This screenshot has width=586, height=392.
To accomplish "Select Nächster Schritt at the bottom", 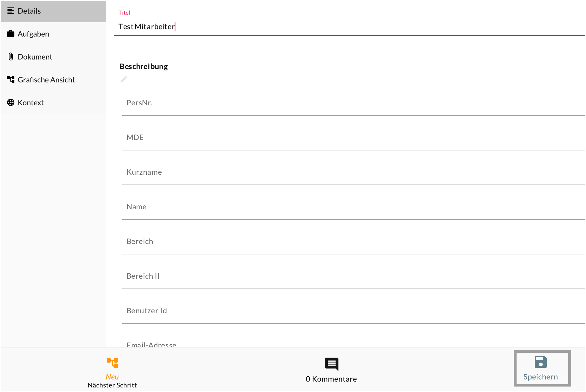I will click(x=112, y=385).
